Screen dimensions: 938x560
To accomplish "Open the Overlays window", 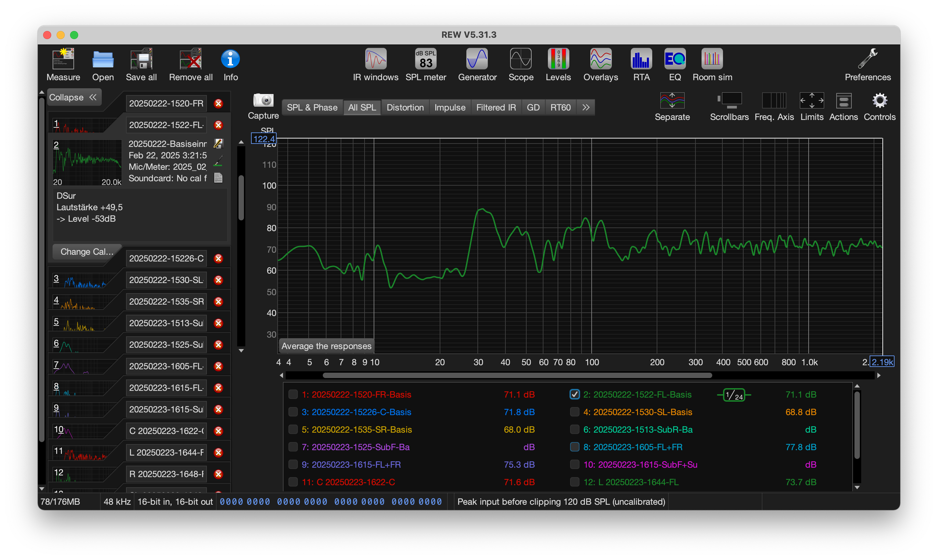I will click(601, 60).
